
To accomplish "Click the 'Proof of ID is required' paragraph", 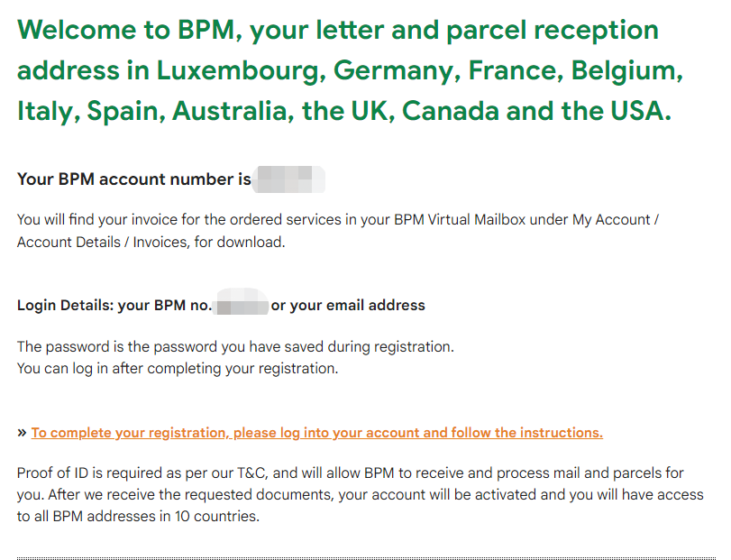I will click(360, 495).
